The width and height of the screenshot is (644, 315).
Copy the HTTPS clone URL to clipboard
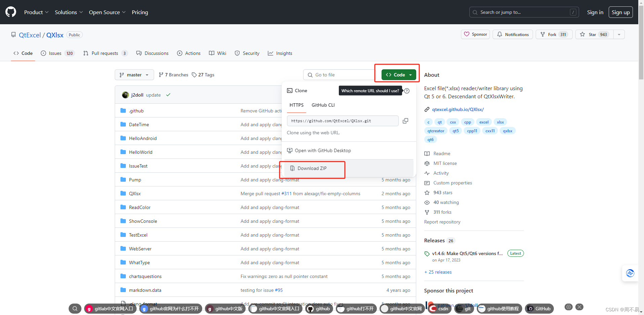pos(405,121)
